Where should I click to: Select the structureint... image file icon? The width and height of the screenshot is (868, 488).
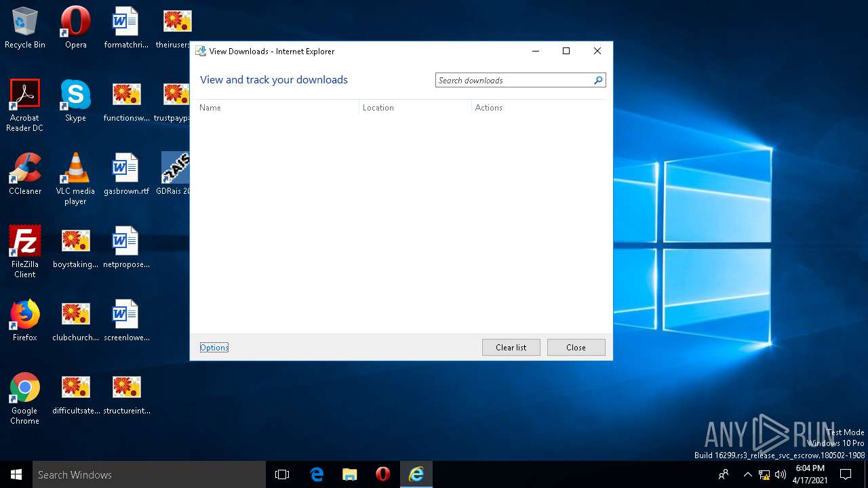pyautogui.click(x=126, y=394)
